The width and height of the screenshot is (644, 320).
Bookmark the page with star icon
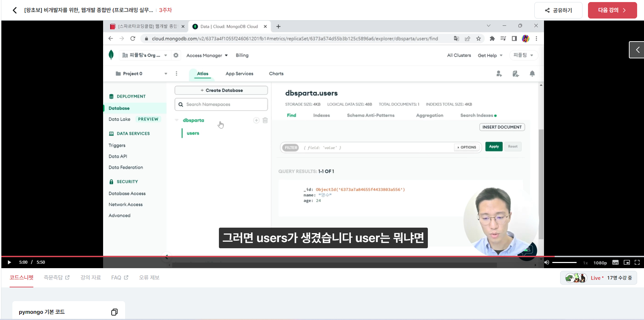(478, 38)
